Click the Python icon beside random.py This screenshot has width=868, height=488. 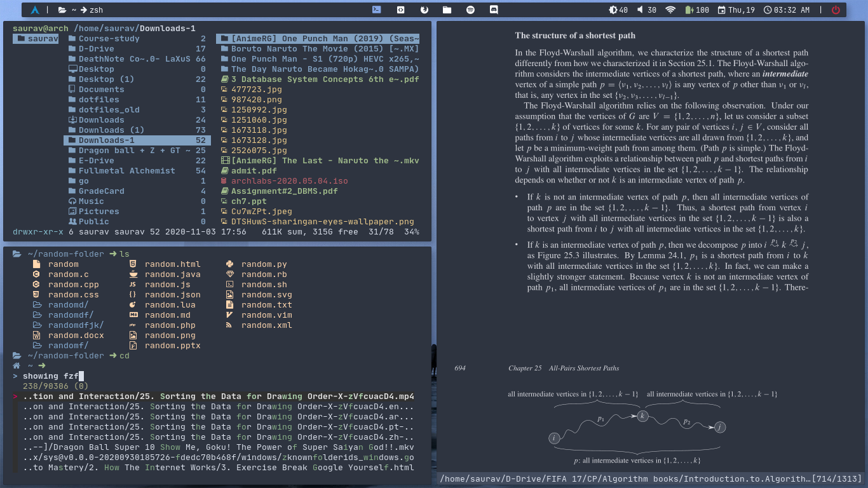(229, 264)
